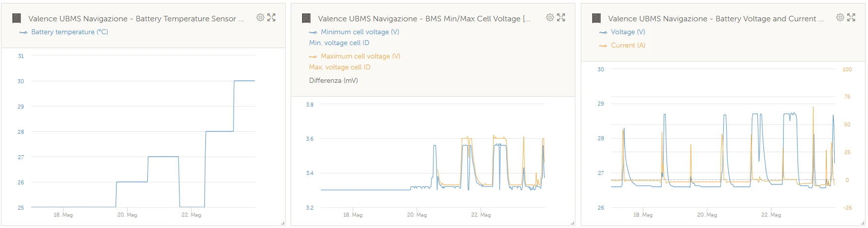Click the 30°C plateau on temperature chart

point(245,81)
